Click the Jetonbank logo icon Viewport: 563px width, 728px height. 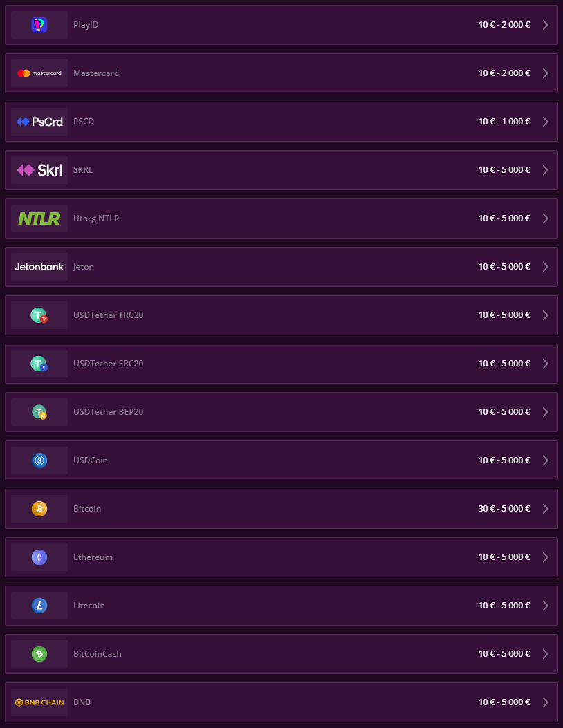coord(39,266)
